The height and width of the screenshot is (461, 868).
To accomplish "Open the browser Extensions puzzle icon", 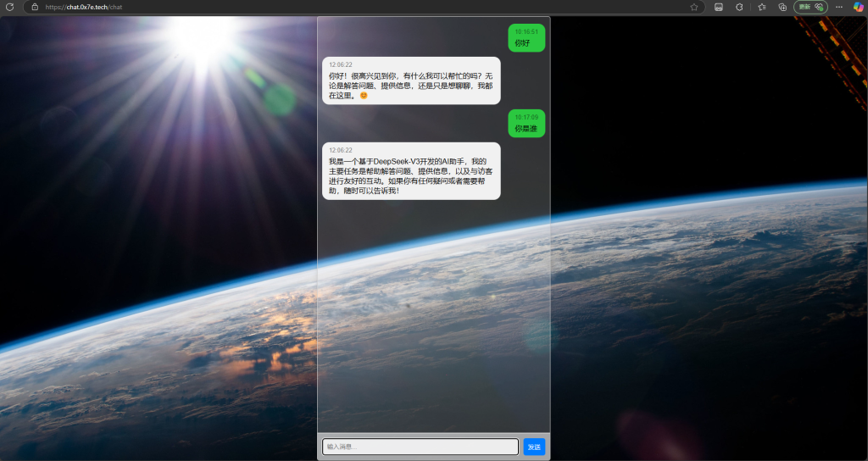I will pos(739,7).
